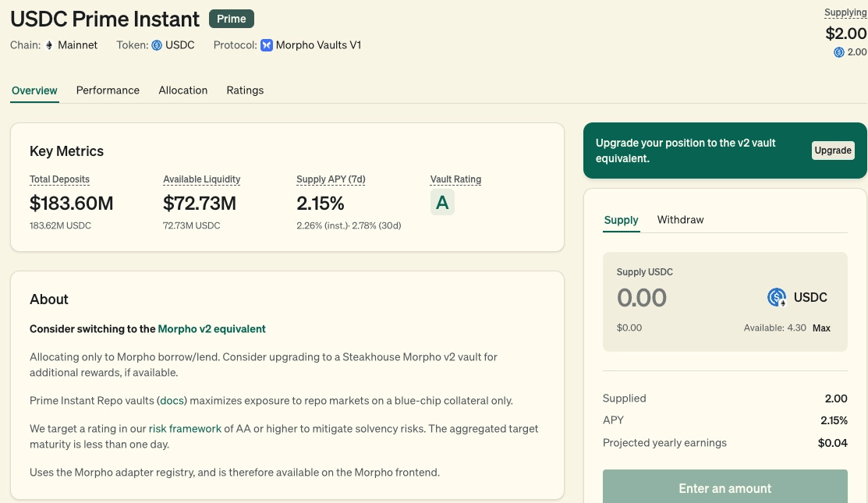868x503 pixels.
Task: Click the USDC token icon in header
Action: [157, 45]
